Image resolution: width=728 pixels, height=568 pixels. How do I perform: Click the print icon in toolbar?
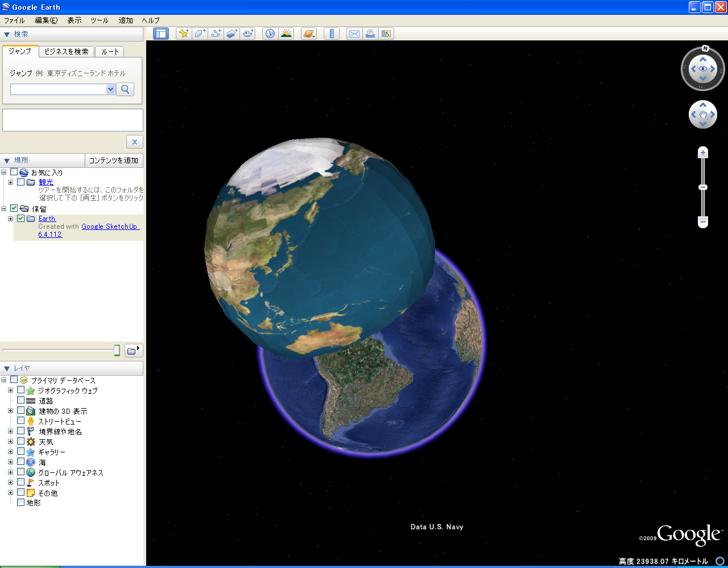point(370,34)
